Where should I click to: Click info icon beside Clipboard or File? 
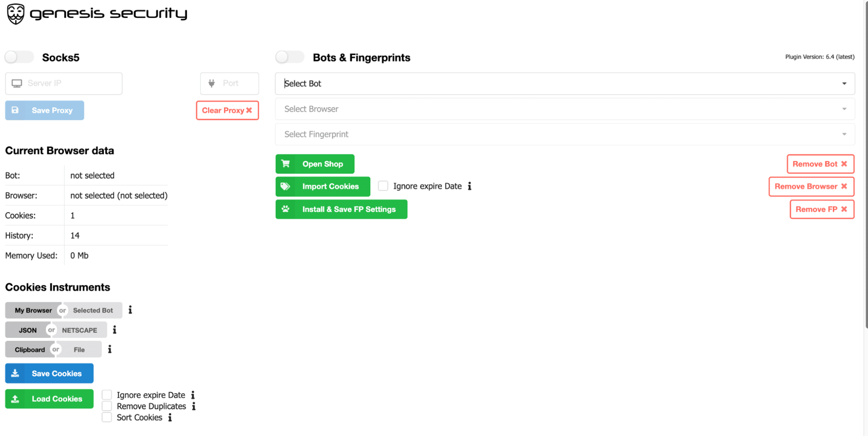pyautogui.click(x=110, y=349)
